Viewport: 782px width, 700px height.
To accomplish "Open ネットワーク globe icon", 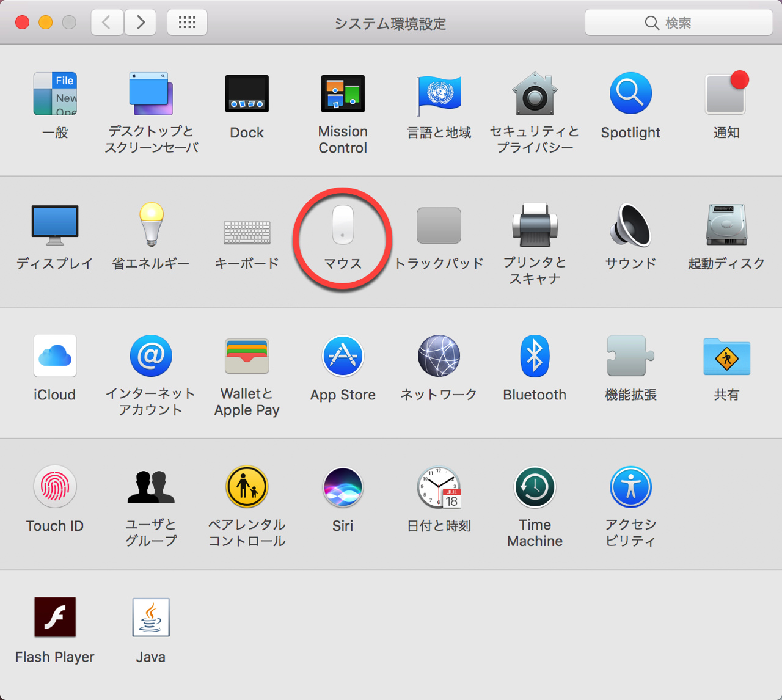I will coord(439,355).
